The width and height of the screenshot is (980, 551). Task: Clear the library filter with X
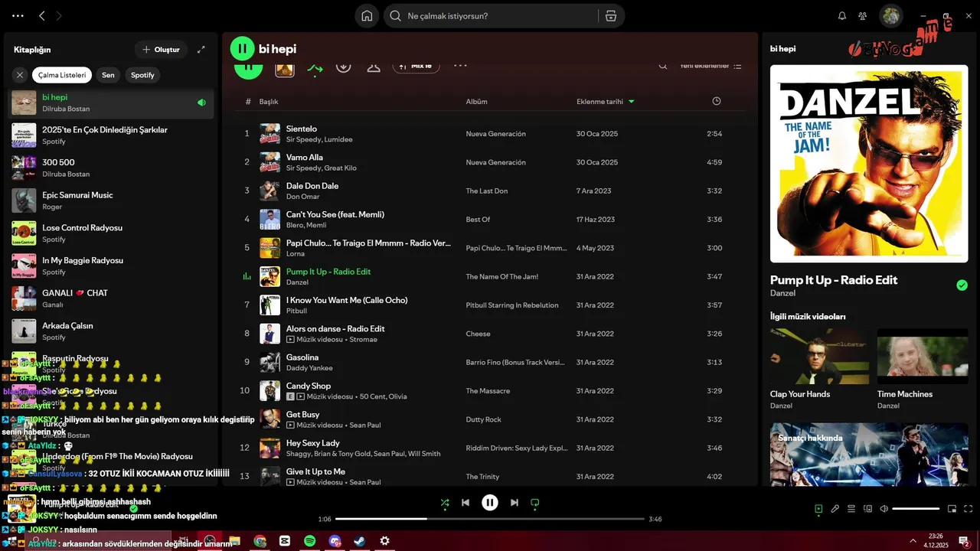(x=20, y=75)
